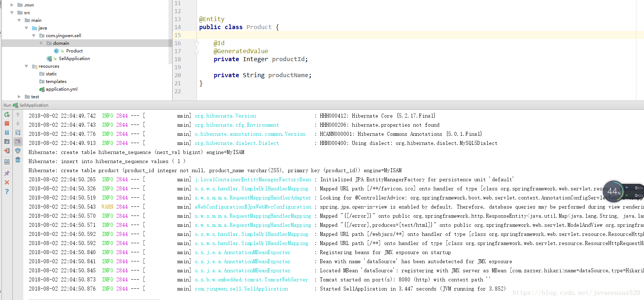The image size is (644, 300).
Task: Collapse the com.yingwen.sell package
Action: click(x=34, y=36)
